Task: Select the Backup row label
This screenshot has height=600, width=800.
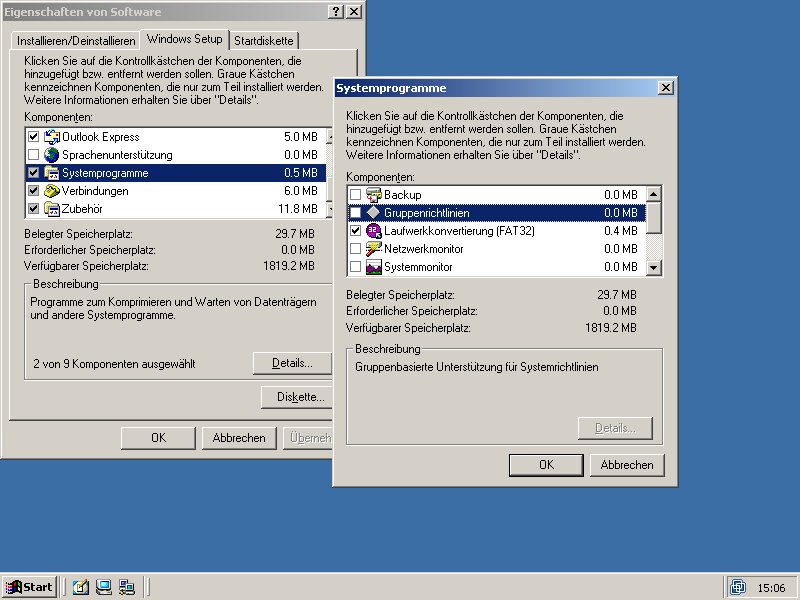Action: tap(403, 195)
